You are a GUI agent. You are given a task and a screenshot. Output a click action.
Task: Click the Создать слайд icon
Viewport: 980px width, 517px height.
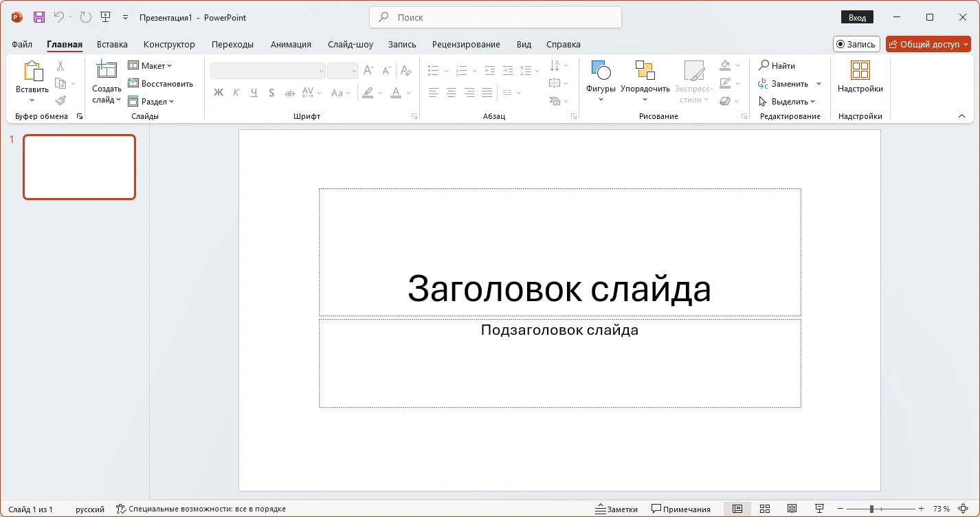pyautogui.click(x=107, y=70)
